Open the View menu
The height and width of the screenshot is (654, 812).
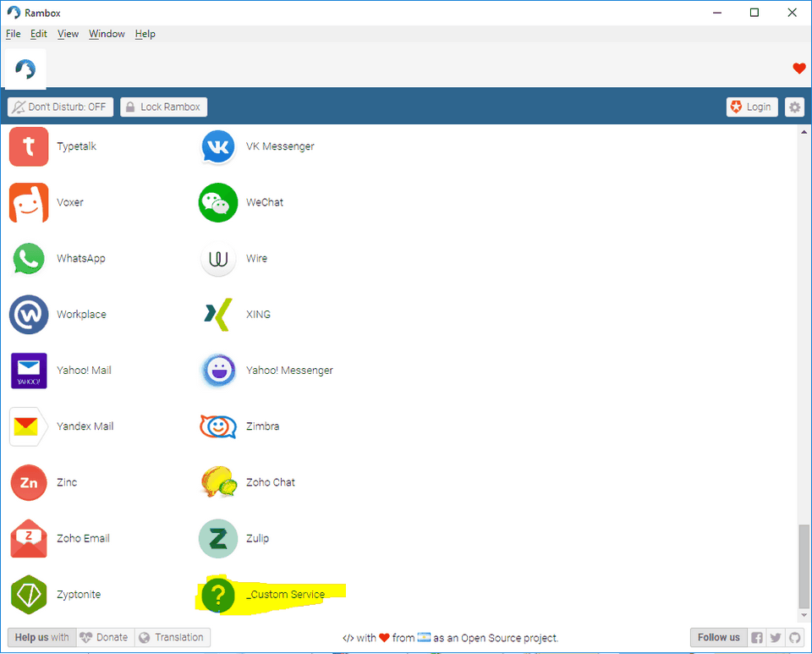[x=68, y=34]
